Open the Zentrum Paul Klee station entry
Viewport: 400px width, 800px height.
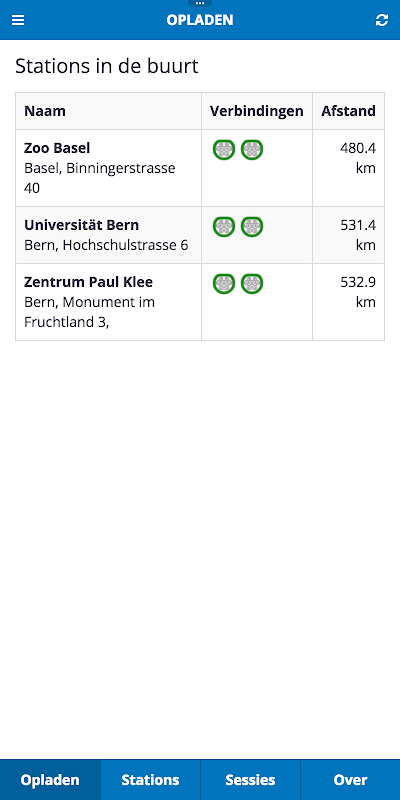200,302
